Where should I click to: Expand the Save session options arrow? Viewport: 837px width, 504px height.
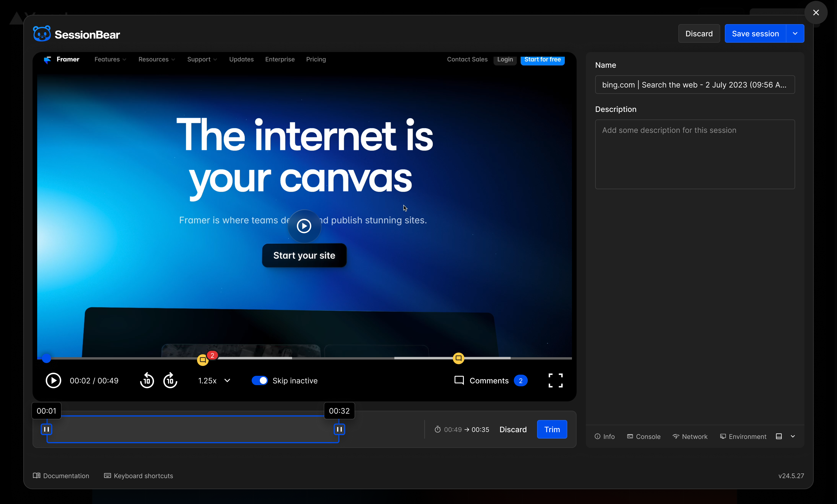[x=795, y=33]
